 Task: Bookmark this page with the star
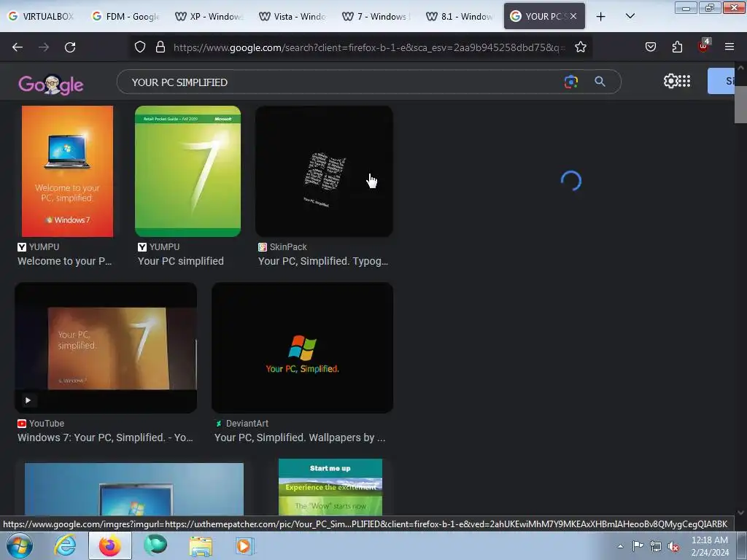[580, 47]
